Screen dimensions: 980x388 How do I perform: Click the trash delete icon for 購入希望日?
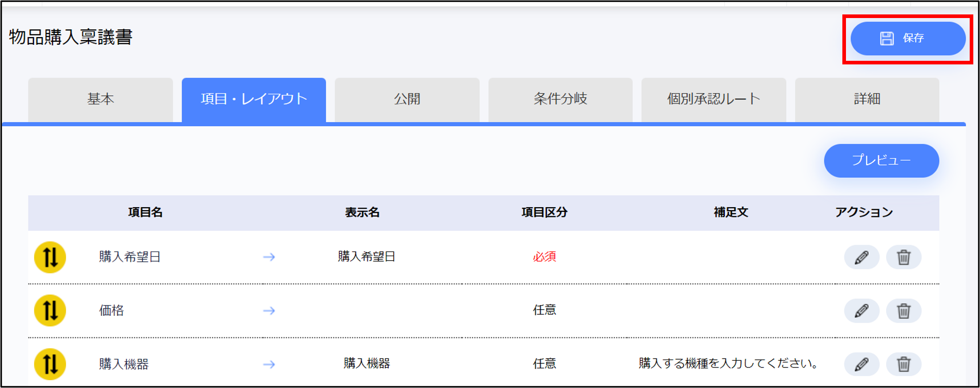pos(903,257)
